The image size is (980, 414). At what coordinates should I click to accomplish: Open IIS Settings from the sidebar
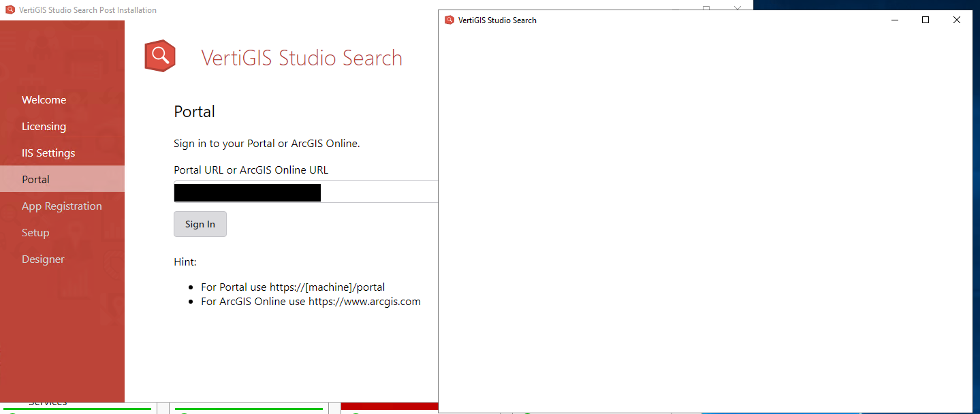(48, 153)
